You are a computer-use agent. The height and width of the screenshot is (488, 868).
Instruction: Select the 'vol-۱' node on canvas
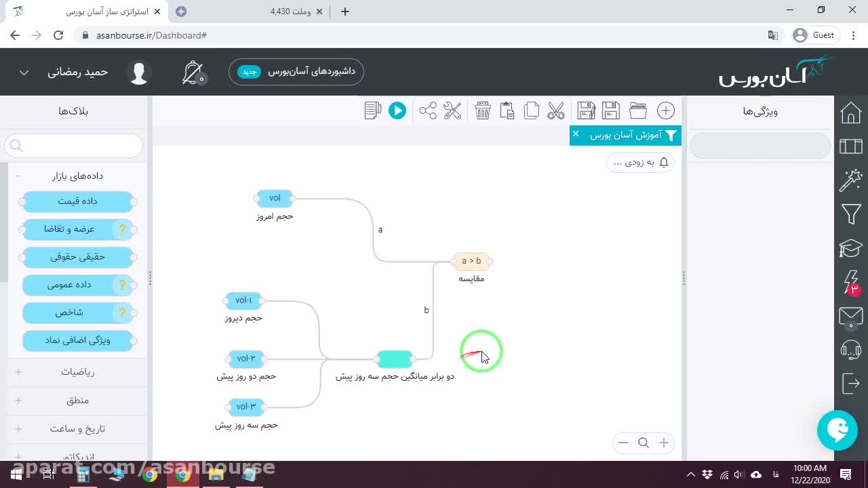(243, 300)
